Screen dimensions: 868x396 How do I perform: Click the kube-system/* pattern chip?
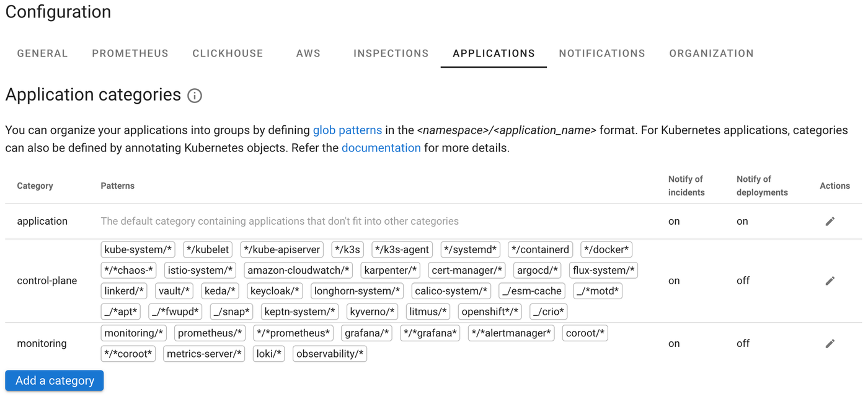pos(138,250)
